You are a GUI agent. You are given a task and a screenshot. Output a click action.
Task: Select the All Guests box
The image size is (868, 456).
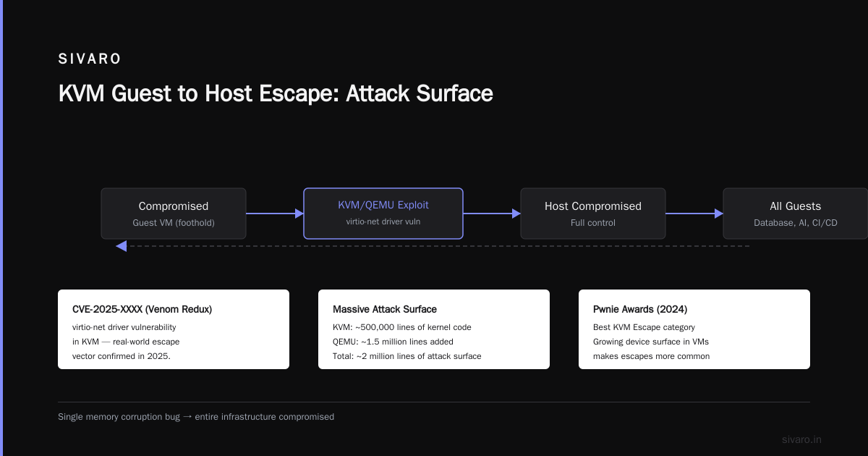(796, 214)
